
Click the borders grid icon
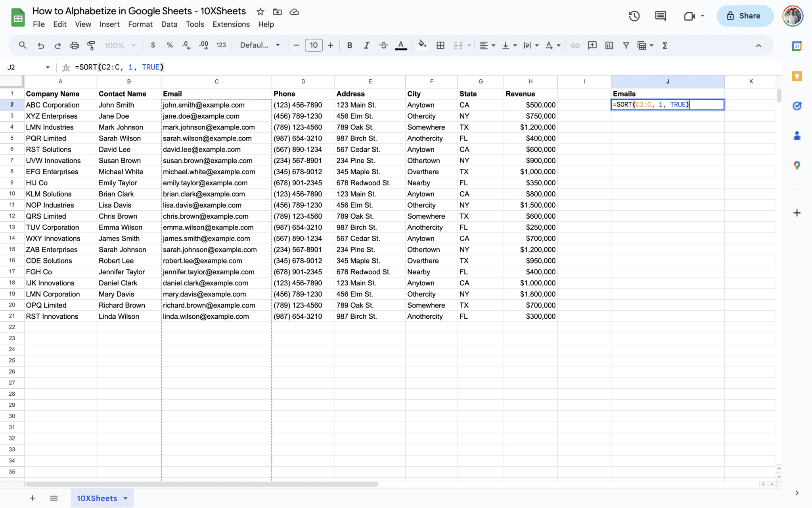[440, 45]
